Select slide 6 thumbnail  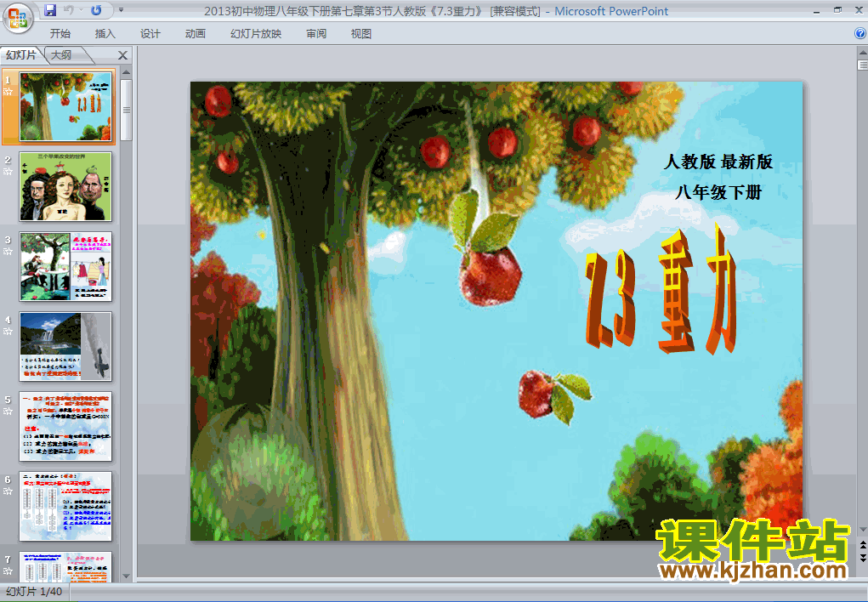[65, 506]
